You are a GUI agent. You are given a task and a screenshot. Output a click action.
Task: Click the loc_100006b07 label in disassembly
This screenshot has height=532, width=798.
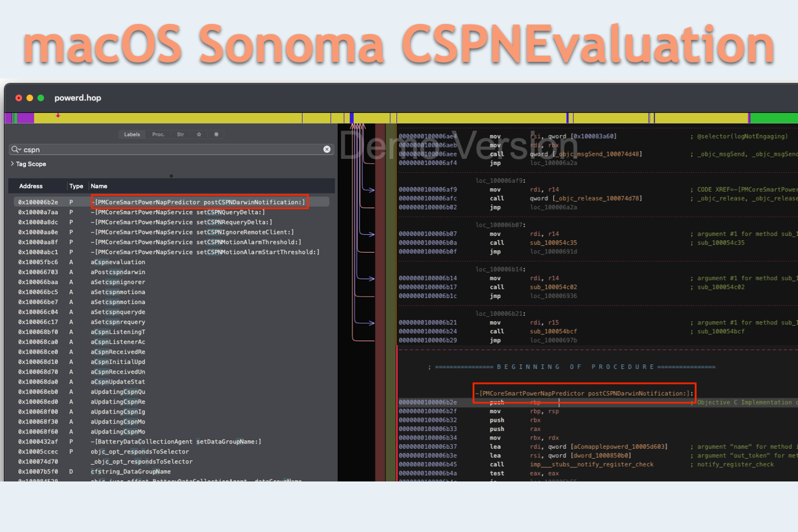click(501, 225)
